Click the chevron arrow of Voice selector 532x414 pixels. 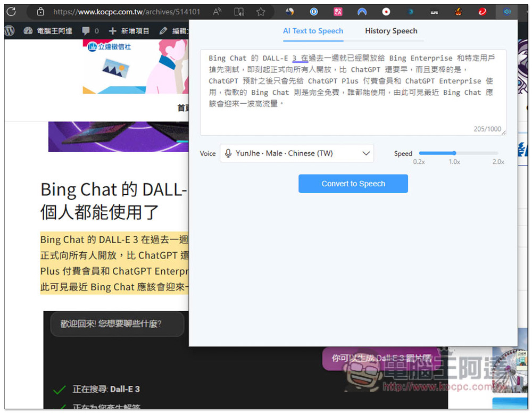pos(365,153)
